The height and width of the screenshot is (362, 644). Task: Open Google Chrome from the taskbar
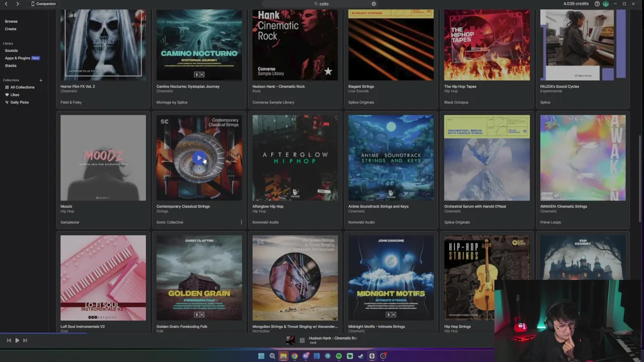tap(294, 356)
